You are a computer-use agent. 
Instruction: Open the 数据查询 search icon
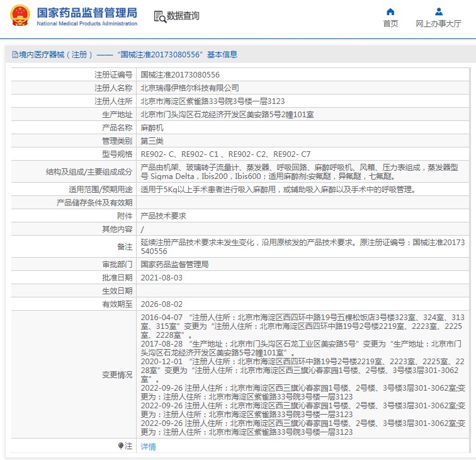pos(160,16)
